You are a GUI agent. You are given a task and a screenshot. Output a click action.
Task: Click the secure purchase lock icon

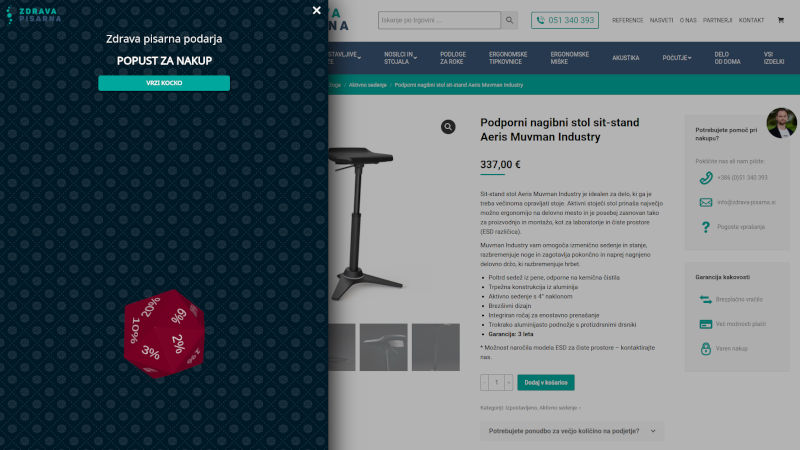pyautogui.click(x=706, y=348)
